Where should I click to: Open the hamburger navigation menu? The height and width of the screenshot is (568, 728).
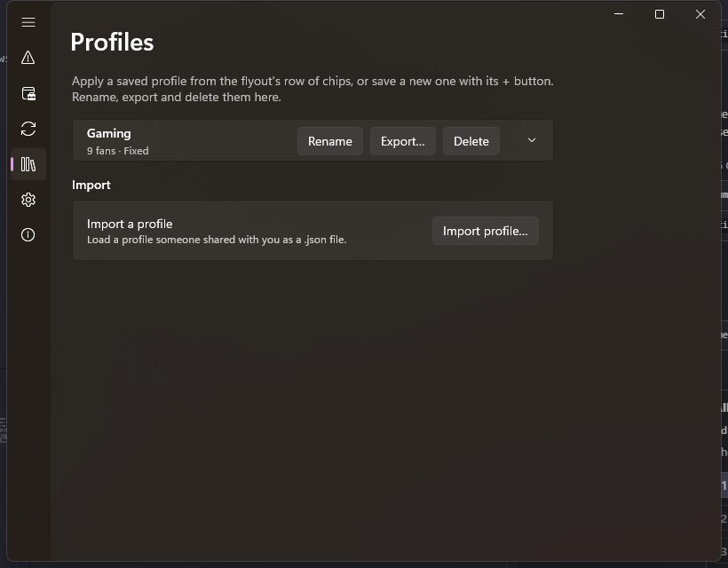(28, 22)
